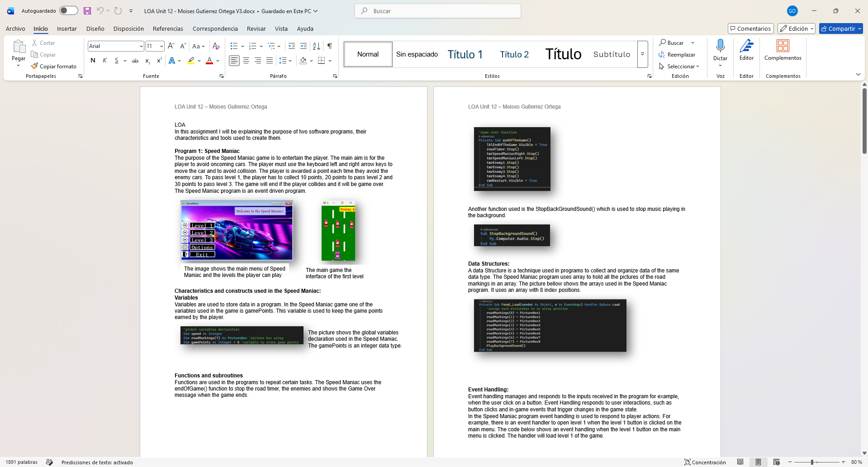Switch to the Referencias tab
The height and width of the screenshot is (467, 868).
(168, 29)
